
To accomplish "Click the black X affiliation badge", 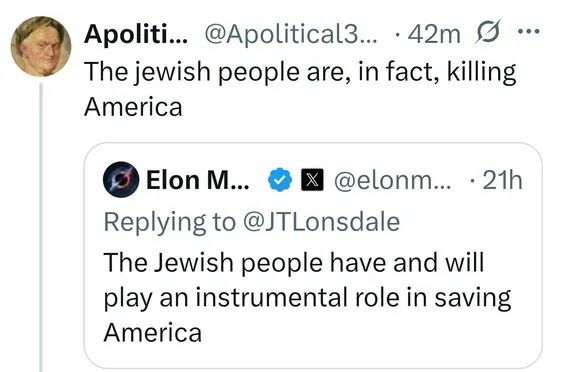I will (312, 180).
